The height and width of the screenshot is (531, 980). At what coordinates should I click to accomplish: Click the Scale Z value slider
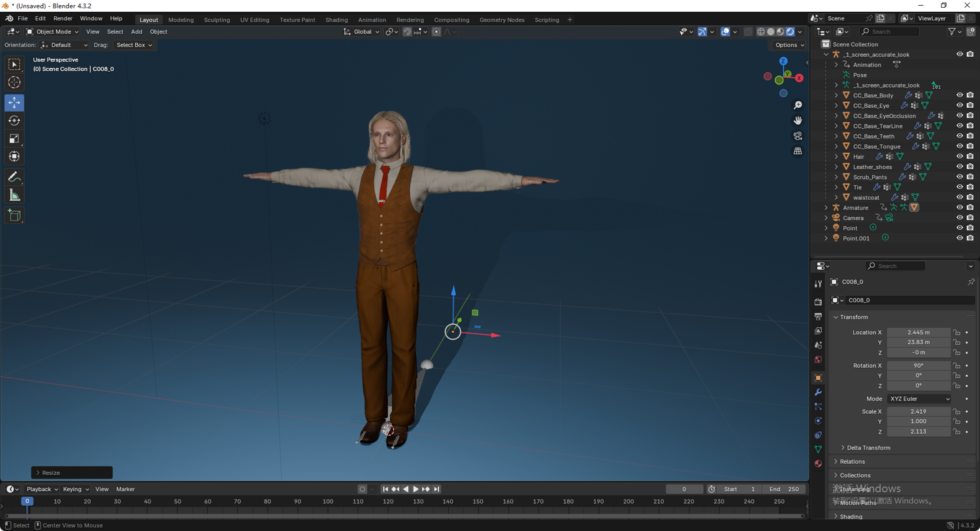pyautogui.click(x=919, y=432)
